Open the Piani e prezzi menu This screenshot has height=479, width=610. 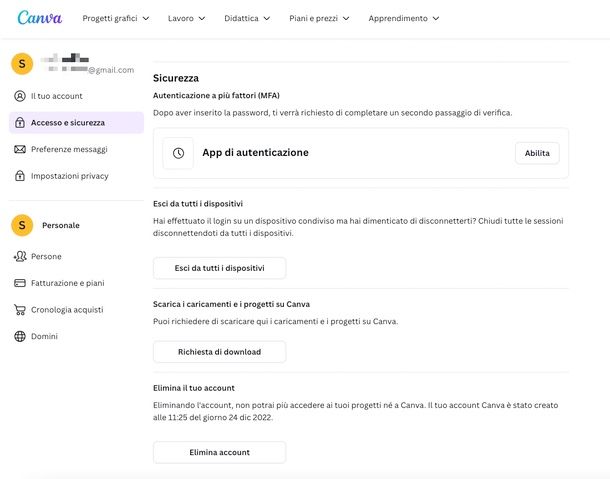click(319, 18)
